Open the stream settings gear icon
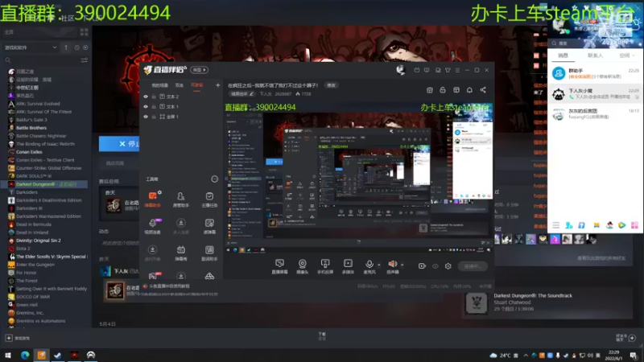 (x=448, y=266)
